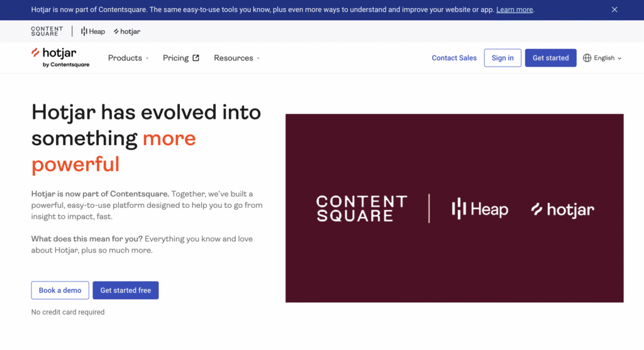Click the globe language icon

click(x=587, y=58)
